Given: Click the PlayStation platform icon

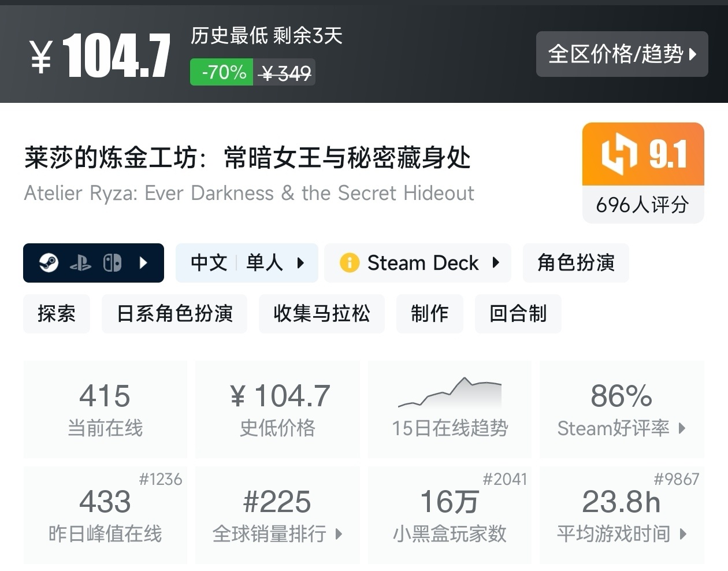Looking at the screenshot, I should click(x=80, y=264).
